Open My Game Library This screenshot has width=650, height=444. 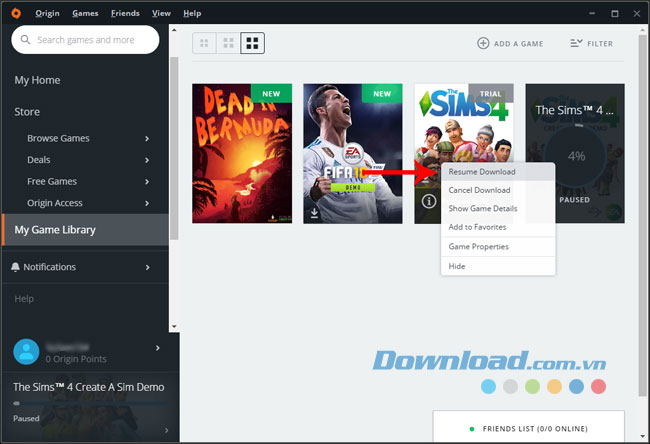coord(85,230)
